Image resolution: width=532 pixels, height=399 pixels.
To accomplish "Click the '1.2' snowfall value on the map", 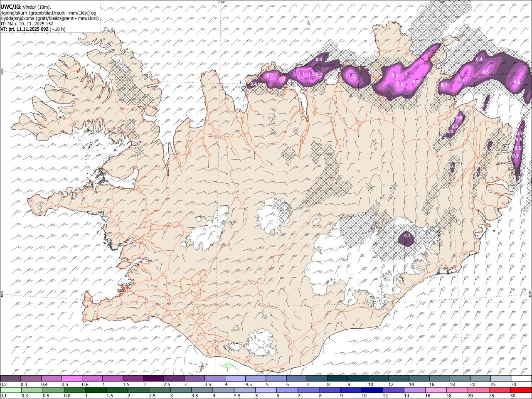I will pyautogui.click(x=351, y=76).
